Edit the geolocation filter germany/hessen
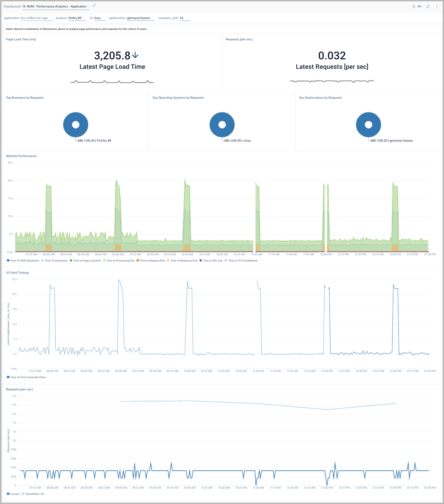This screenshot has height=504, width=444. (x=141, y=18)
